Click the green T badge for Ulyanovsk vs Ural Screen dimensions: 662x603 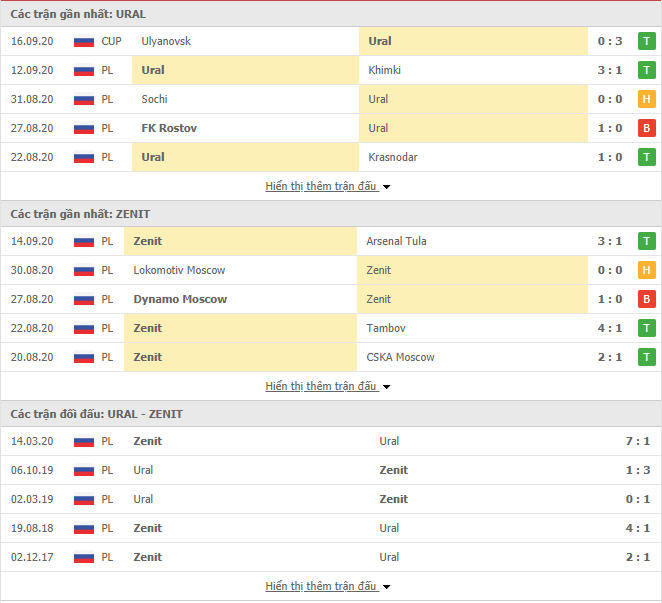point(646,41)
